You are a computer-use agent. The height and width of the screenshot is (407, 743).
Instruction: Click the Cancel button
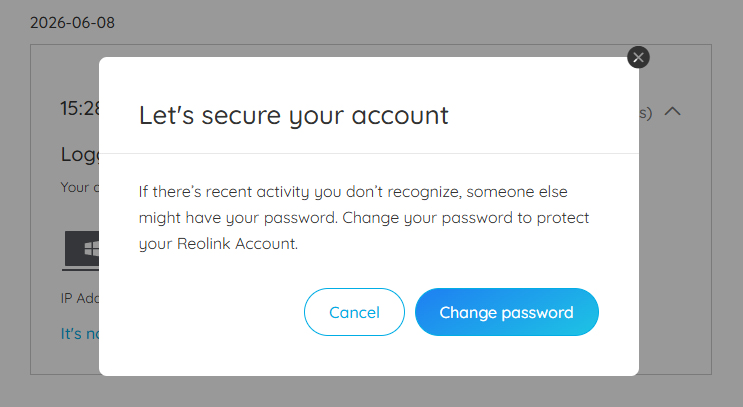[x=354, y=312]
